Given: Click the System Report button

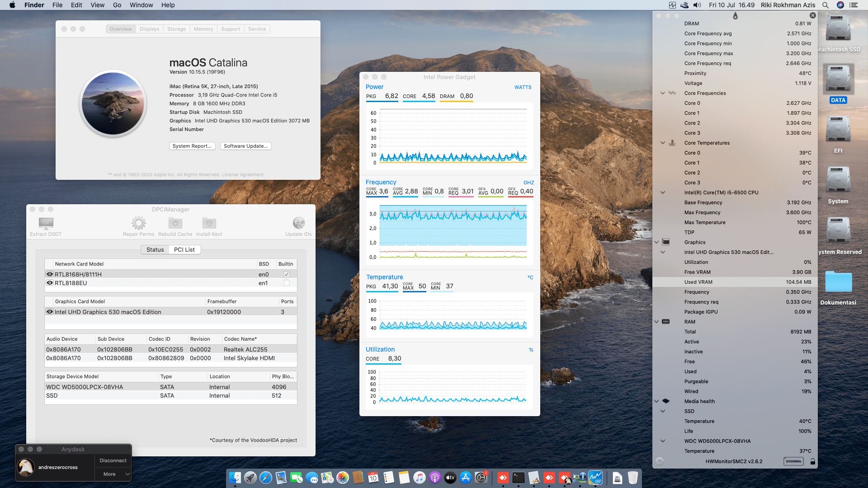Looking at the screenshot, I should [x=192, y=146].
